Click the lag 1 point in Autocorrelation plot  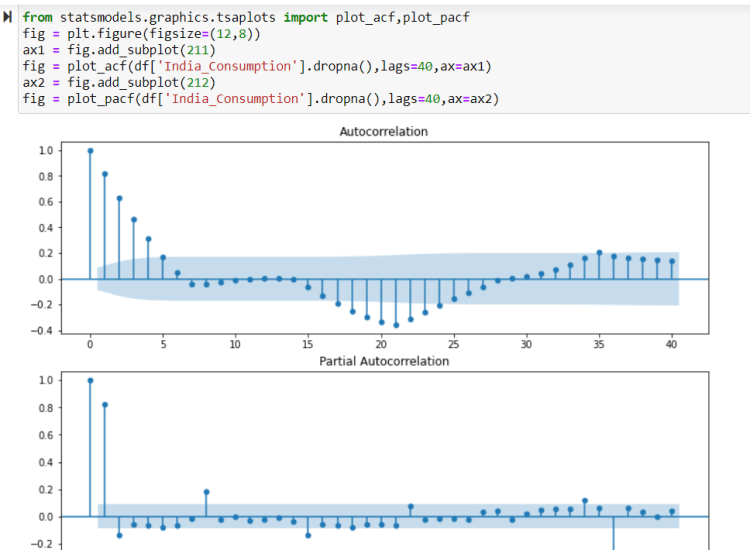coord(105,174)
